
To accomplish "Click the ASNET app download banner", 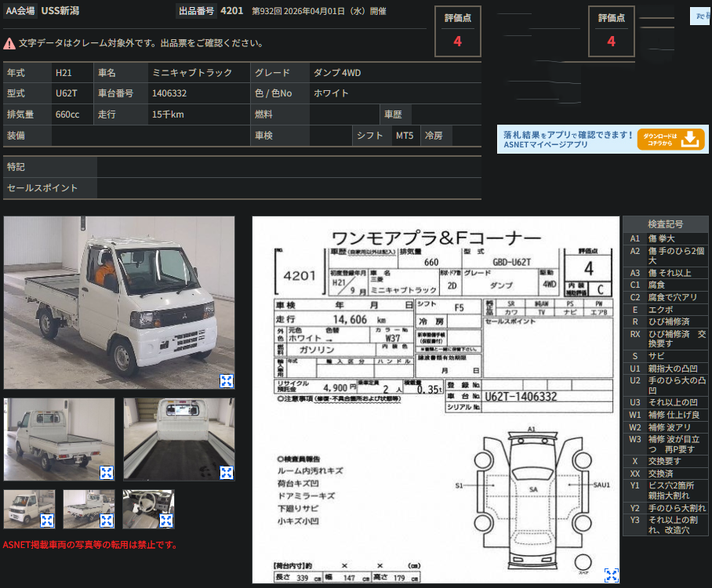I will 602,139.
